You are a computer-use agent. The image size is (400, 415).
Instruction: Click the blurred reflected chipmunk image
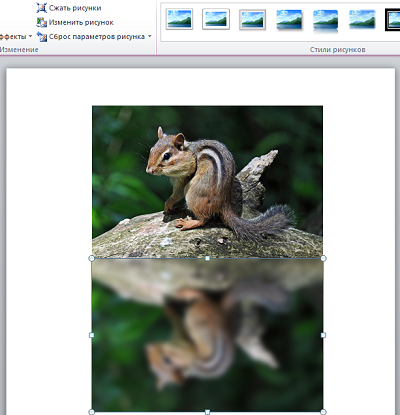(207, 335)
